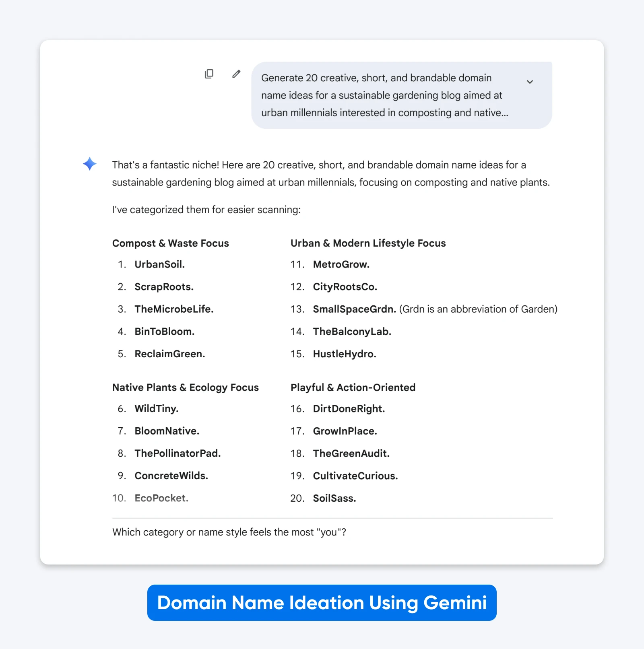Viewport: 644px width, 649px height.
Task: Click the prompt bubble containing the domain request
Action: (x=382, y=95)
